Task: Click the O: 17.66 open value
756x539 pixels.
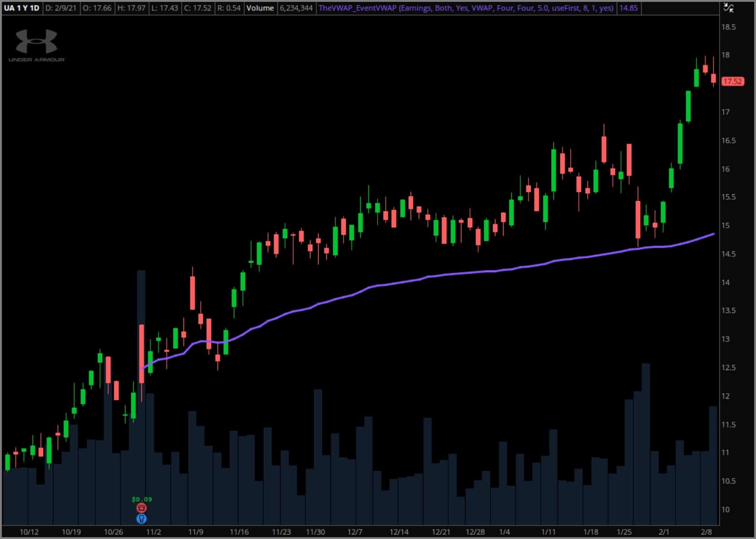Action: click(x=97, y=8)
